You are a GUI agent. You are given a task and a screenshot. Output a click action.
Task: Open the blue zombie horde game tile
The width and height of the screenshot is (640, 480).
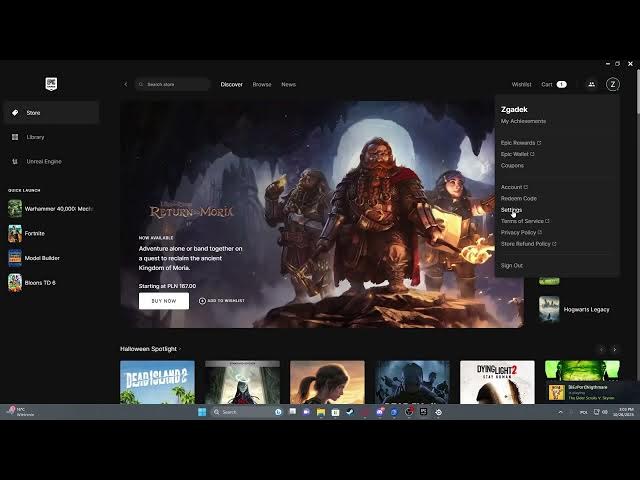(412, 382)
